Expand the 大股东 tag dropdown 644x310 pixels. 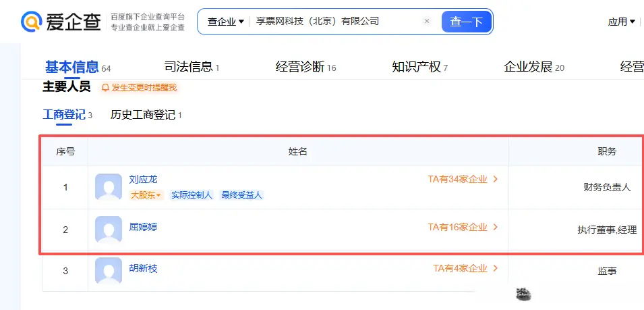coord(146,195)
